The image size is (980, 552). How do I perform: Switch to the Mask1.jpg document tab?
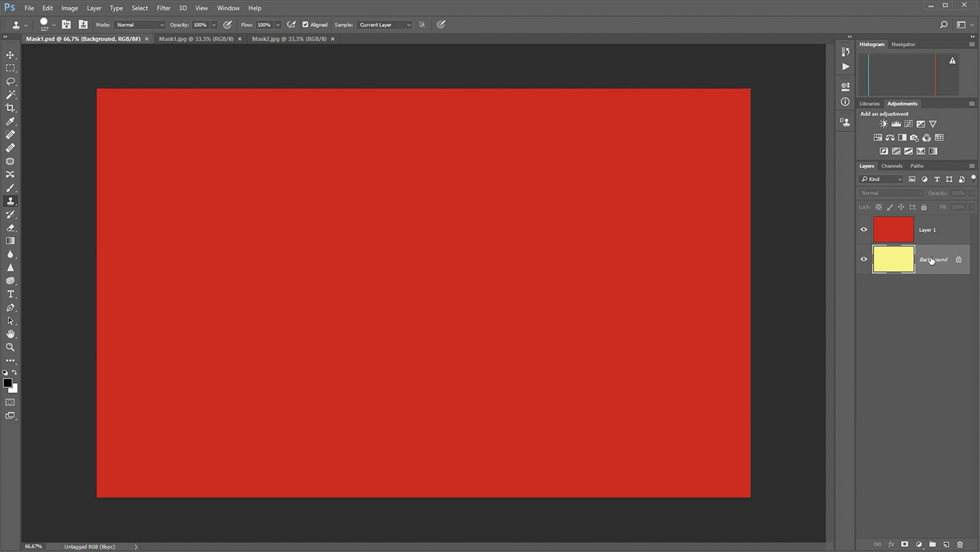click(195, 39)
